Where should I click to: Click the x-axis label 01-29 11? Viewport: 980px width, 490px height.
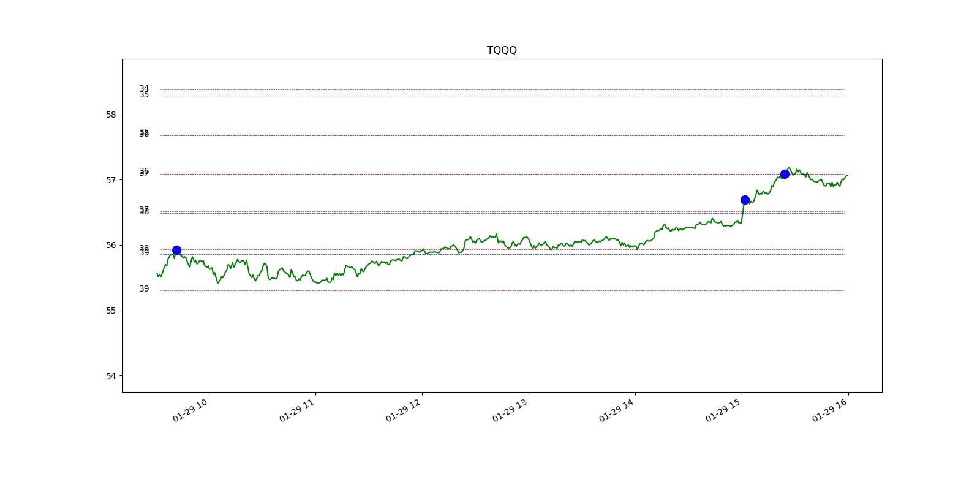click(297, 410)
